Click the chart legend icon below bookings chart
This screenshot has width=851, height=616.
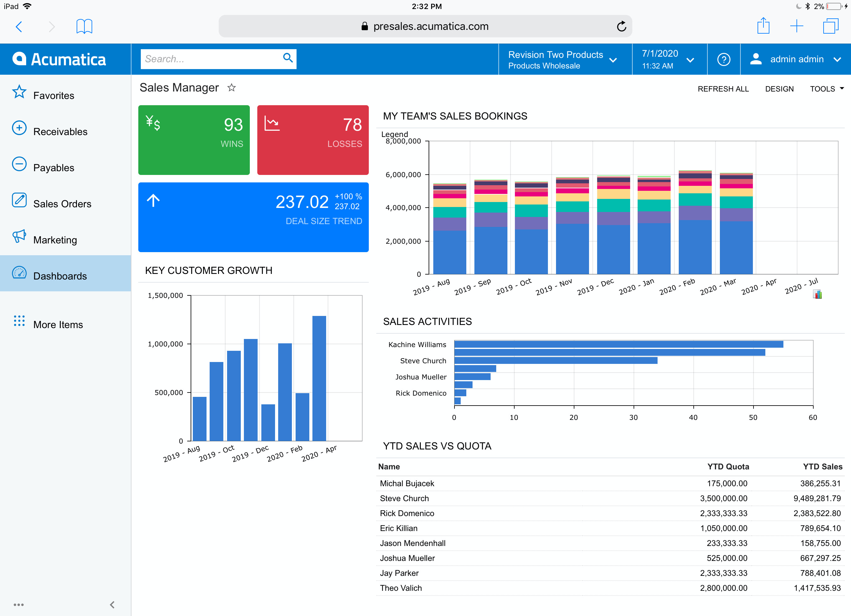pyautogui.click(x=817, y=295)
